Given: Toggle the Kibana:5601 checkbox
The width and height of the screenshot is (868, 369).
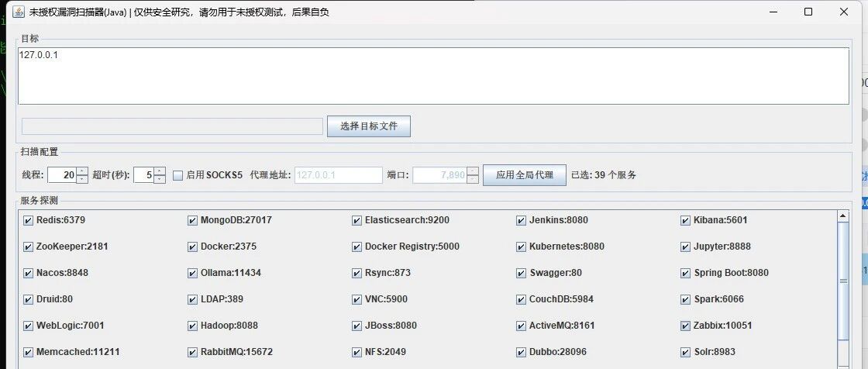Looking at the screenshot, I should 685,220.
